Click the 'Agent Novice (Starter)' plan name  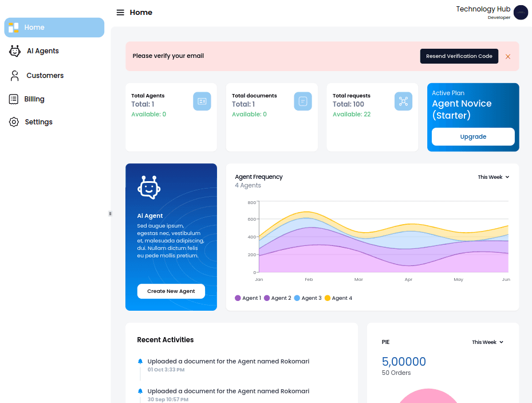[462, 109]
